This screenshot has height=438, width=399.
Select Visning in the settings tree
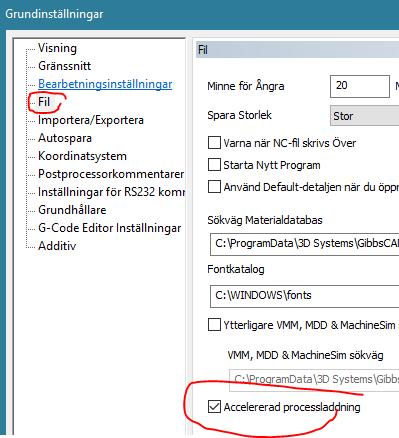coord(57,48)
